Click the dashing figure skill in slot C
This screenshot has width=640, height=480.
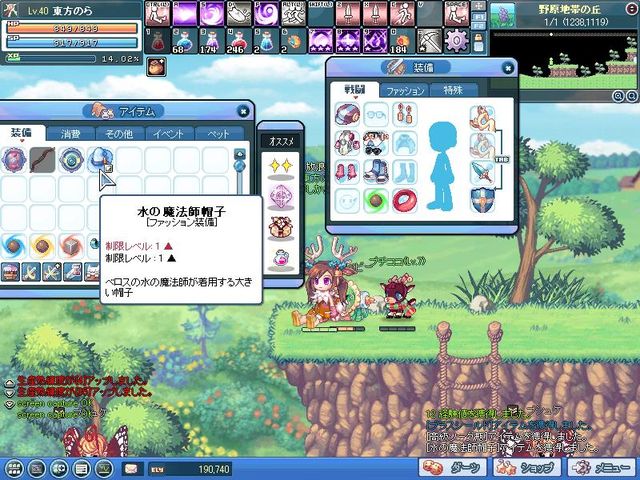click(402, 13)
